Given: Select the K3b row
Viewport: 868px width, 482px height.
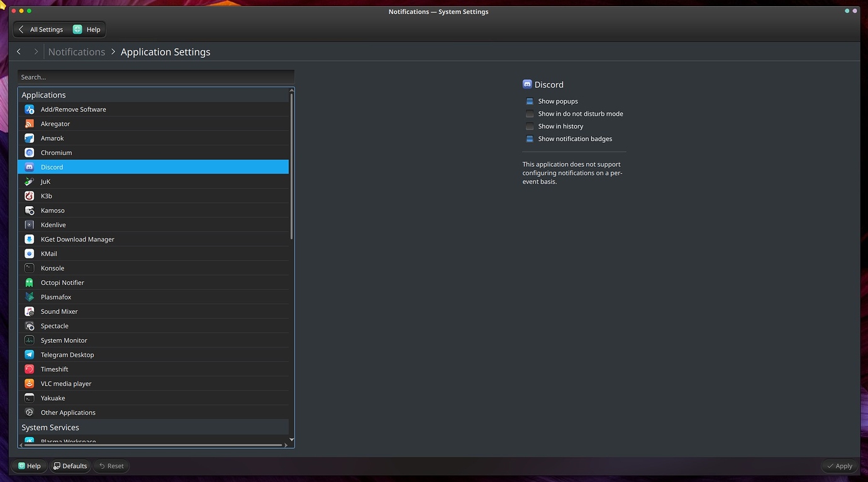Looking at the screenshot, I should [x=153, y=196].
